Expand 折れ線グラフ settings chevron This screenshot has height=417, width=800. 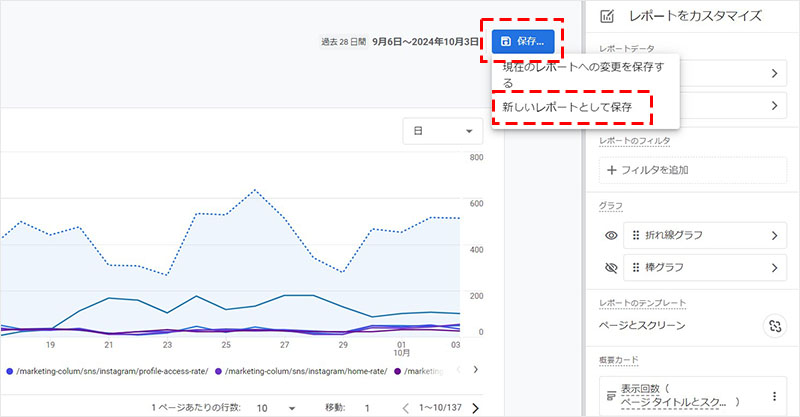tap(773, 236)
